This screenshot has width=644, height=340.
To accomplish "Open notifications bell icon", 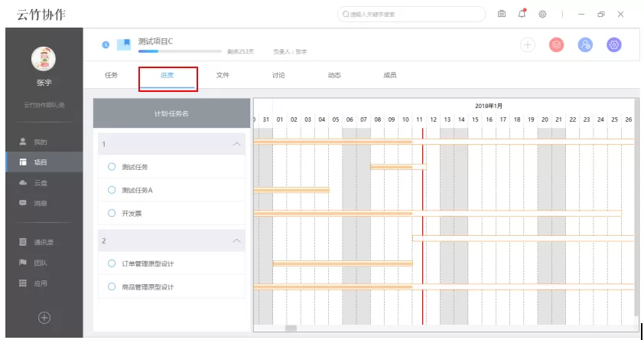I will (x=522, y=14).
